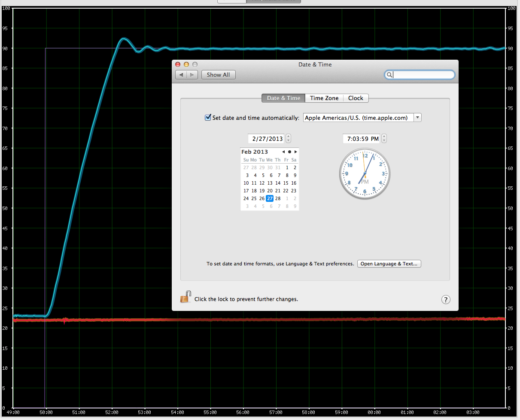520x420 pixels.
Task: Open the time server dropdown
Action: tap(417, 118)
